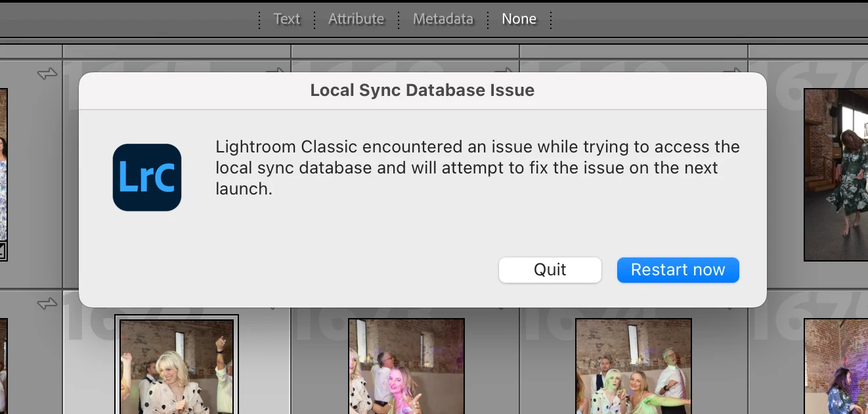
Task: Quit Lightroom Classic from the dialog
Action: click(x=550, y=270)
